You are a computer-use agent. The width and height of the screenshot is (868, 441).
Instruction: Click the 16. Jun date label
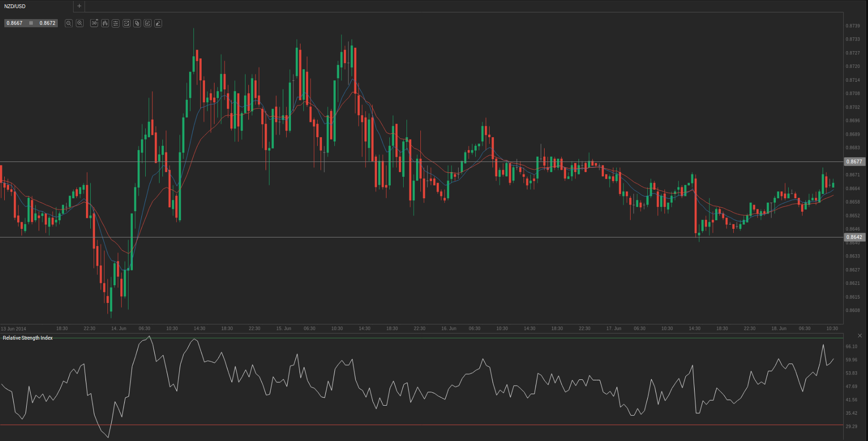click(449, 329)
